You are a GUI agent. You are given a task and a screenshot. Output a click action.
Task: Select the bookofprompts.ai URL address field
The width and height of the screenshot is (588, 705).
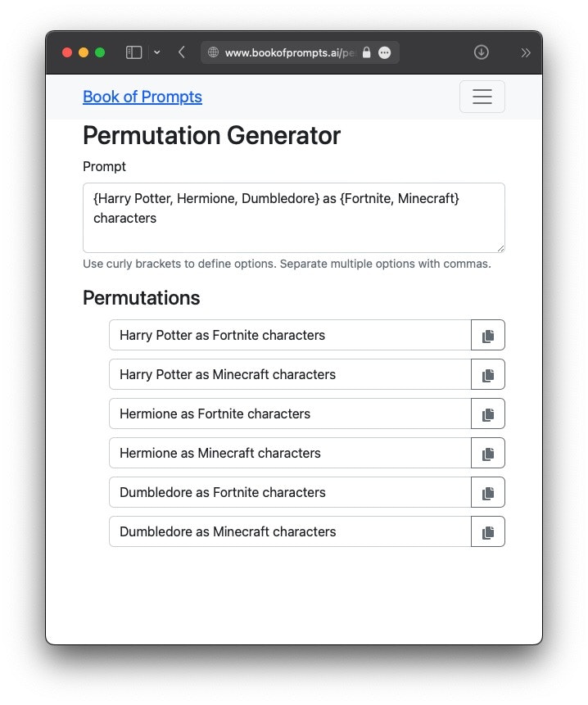coord(288,52)
